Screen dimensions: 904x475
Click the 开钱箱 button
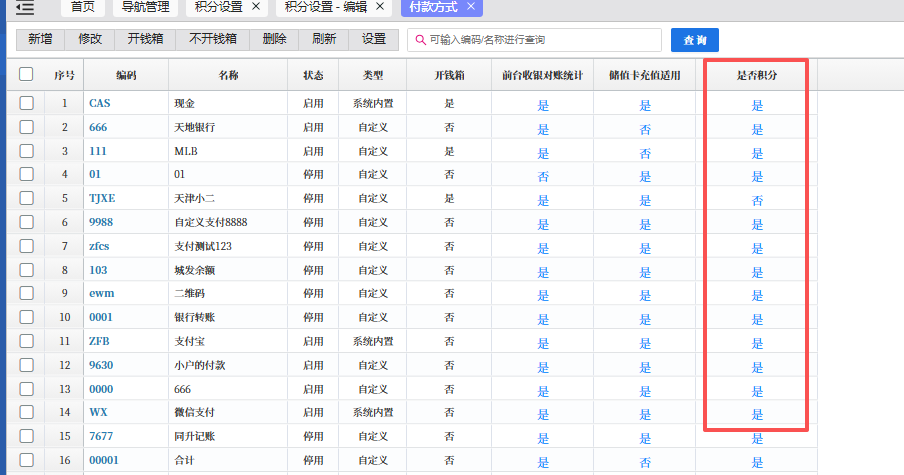pos(145,39)
